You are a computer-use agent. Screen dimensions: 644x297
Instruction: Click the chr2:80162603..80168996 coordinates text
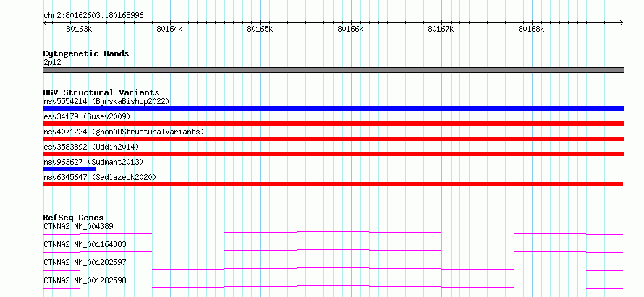(x=93, y=15)
